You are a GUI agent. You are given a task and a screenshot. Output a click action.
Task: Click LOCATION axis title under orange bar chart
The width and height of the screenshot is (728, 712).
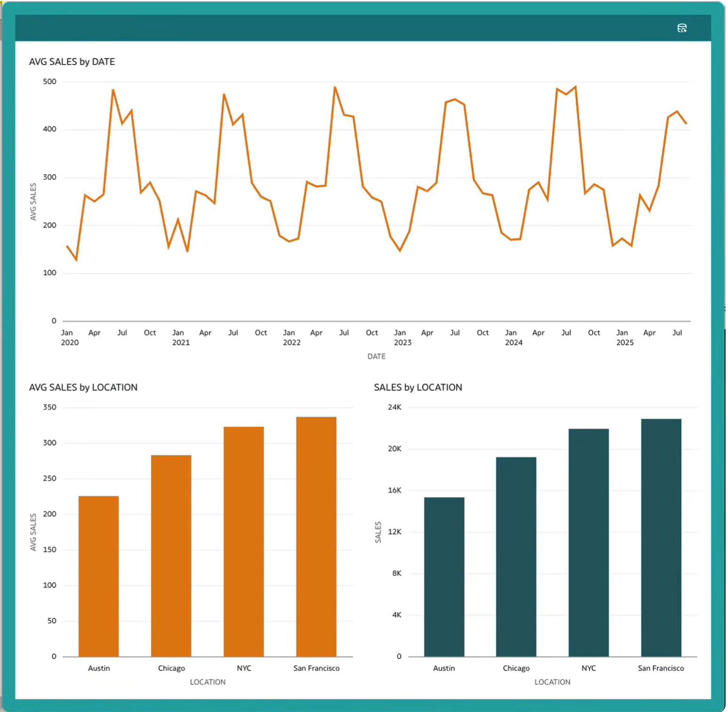pyautogui.click(x=207, y=682)
